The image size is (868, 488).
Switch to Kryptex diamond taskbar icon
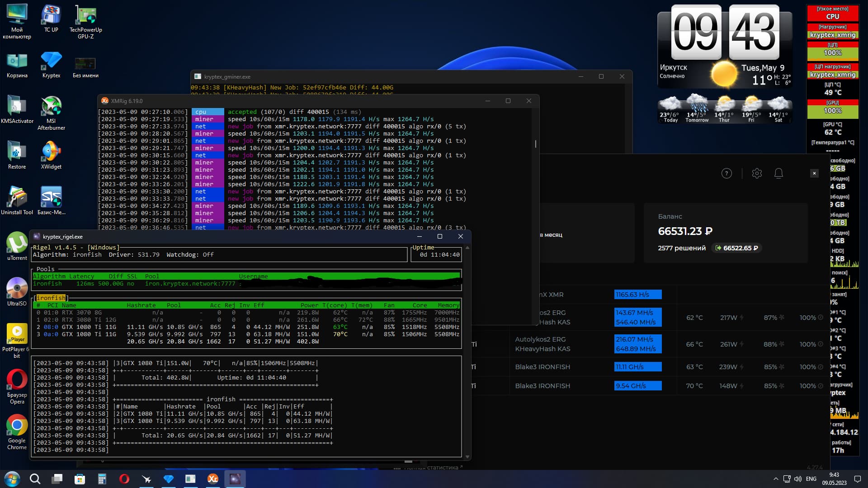pyautogui.click(x=169, y=479)
